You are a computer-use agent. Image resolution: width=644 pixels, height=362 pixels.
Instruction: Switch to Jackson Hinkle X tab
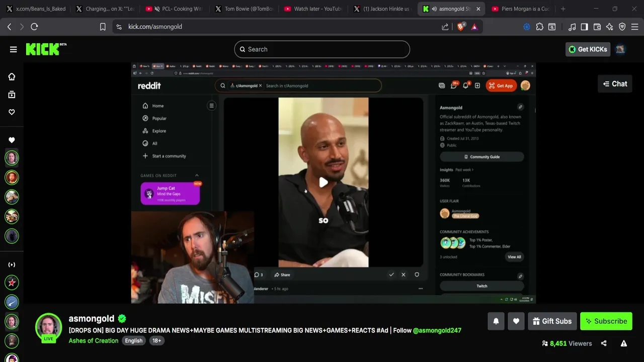(x=382, y=9)
